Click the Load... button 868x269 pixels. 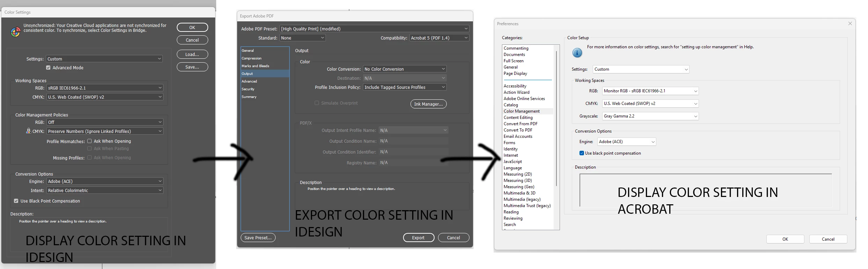pos(192,54)
